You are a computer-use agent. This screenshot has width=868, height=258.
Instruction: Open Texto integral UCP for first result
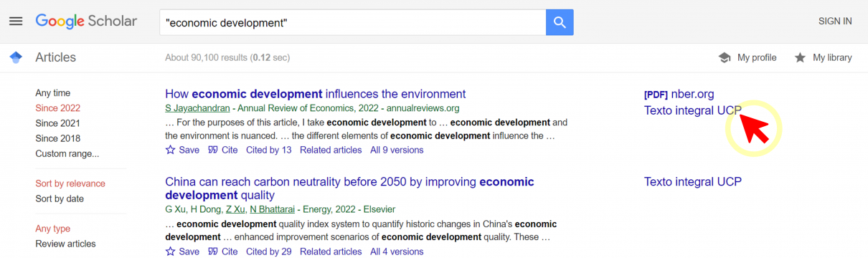(x=692, y=111)
